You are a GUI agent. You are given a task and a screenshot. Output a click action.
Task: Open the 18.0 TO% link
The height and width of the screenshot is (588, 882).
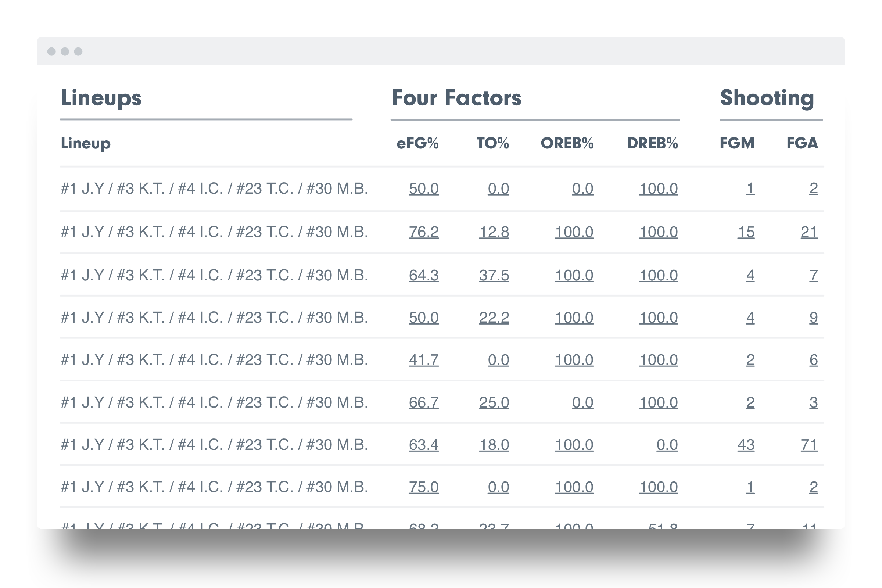tap(494, 445)
